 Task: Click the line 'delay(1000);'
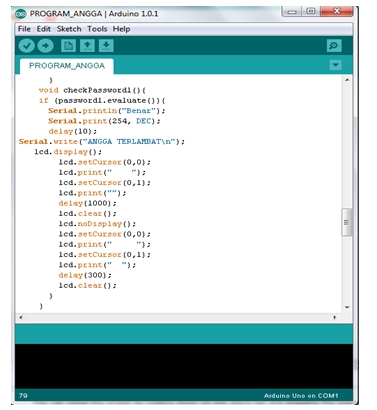tap(88, 203)
